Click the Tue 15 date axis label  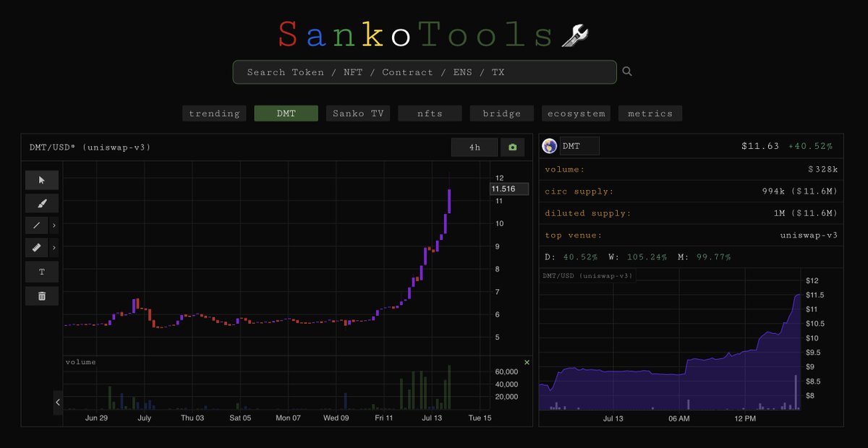[480, 418]
